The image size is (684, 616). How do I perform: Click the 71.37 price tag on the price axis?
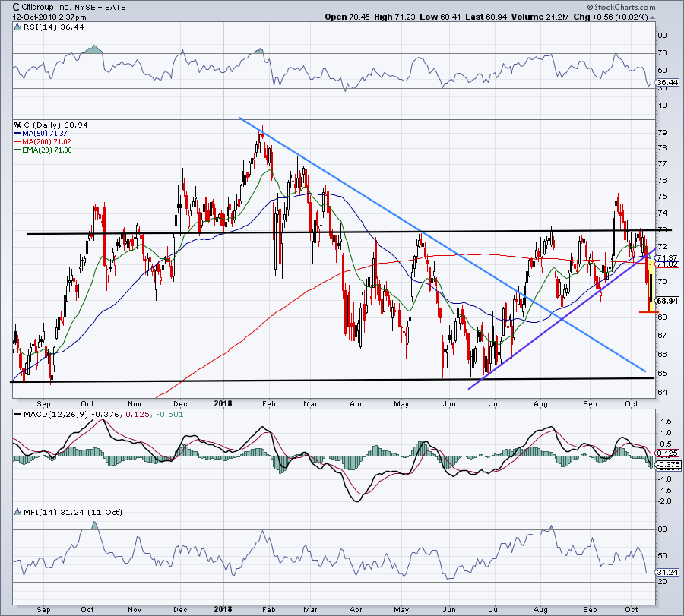click(x=667, y=257)
